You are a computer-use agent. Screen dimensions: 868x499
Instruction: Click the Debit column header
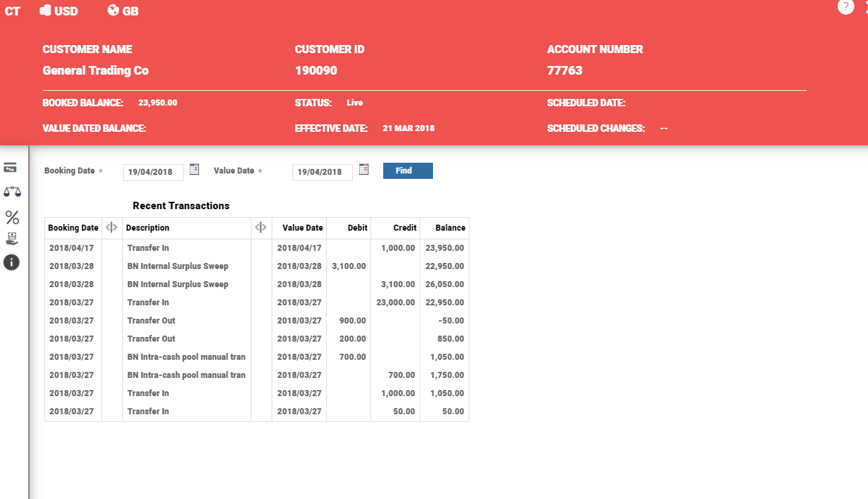pyautogui.click(x=357, y=228)
